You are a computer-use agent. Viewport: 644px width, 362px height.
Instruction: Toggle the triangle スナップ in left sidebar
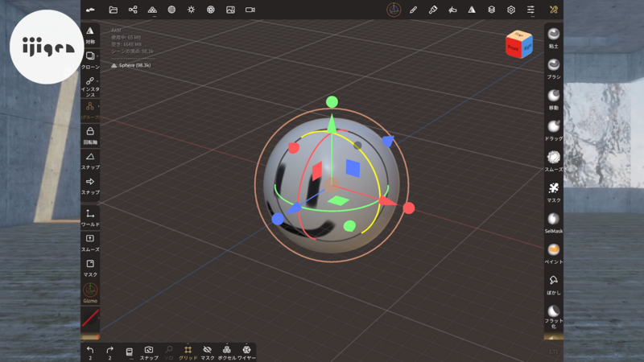click(x=90, y=161)
